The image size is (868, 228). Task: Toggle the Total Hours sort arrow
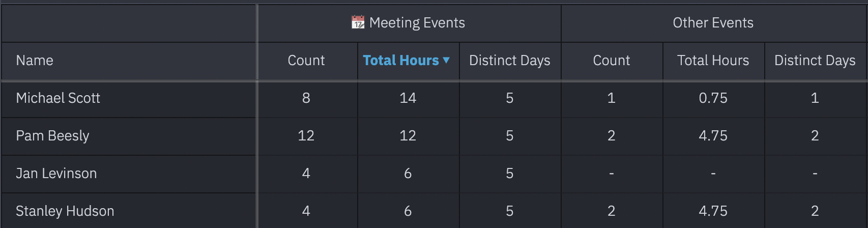point(446,60)
